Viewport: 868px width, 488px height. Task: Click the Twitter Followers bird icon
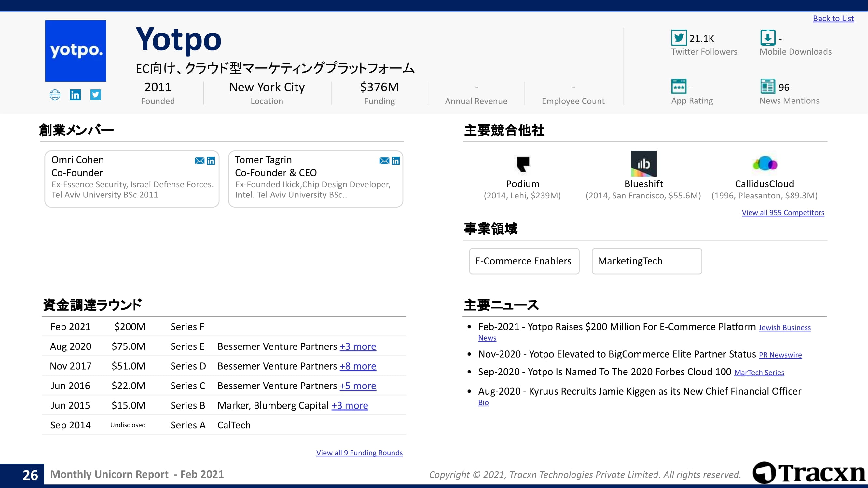(679, 38)
